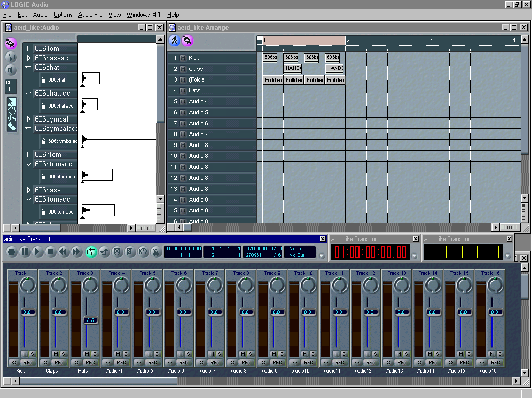
Task: Toggle Mute on mixer channel Track 1
Action: click(x=25, y=354)
